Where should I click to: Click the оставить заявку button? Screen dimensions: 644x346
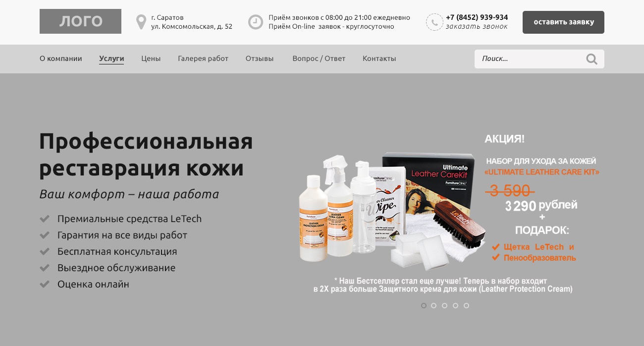click(x=563, y=22)
